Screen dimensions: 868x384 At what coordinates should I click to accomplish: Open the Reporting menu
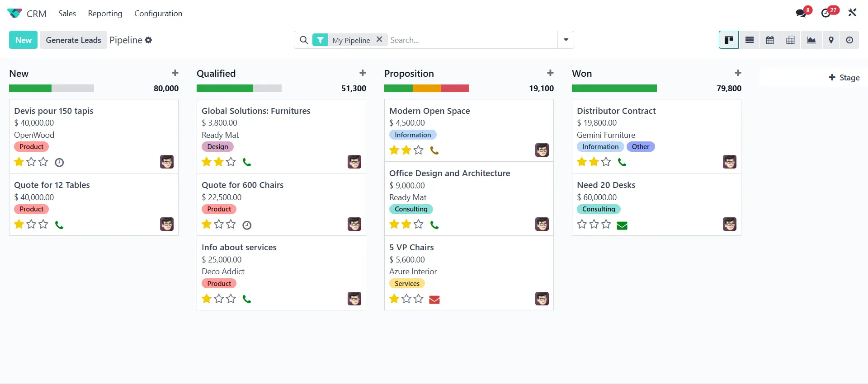[x=105, y=14]
